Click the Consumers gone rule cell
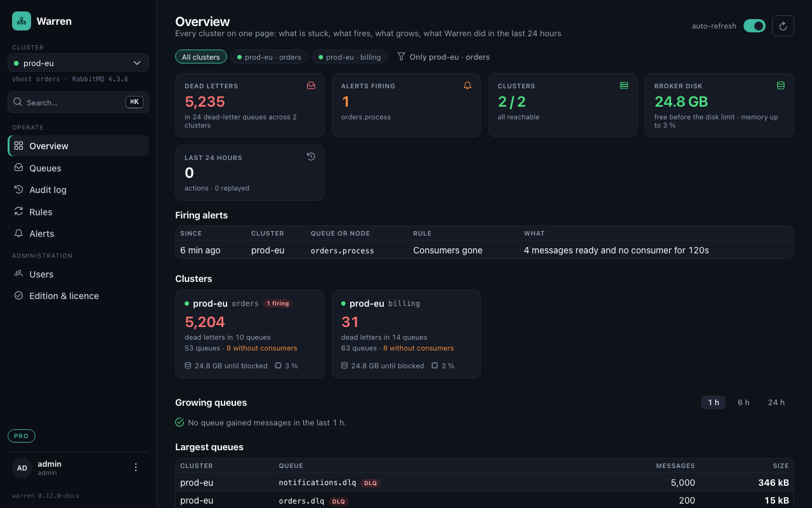 tap(448, 250)
